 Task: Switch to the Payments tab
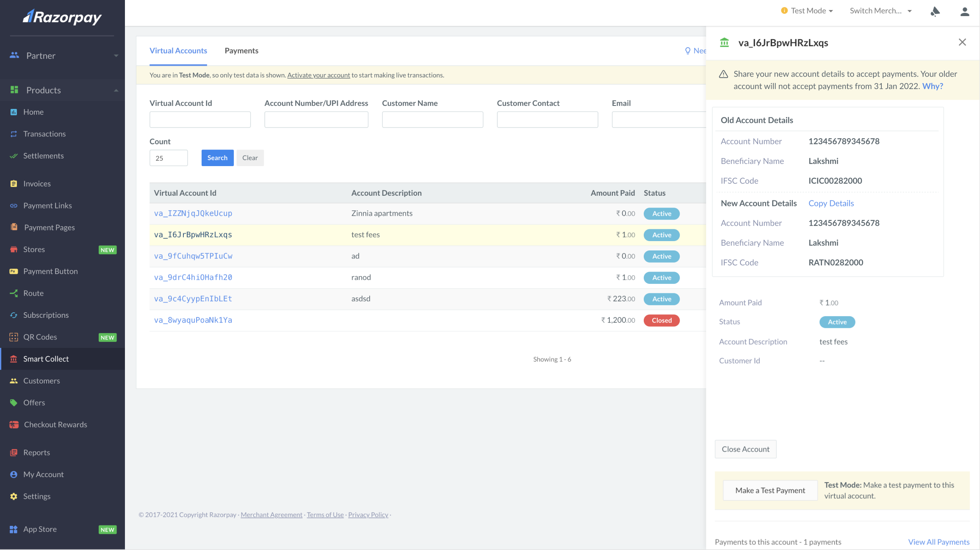pyautogui.click(x=241, y=50)
